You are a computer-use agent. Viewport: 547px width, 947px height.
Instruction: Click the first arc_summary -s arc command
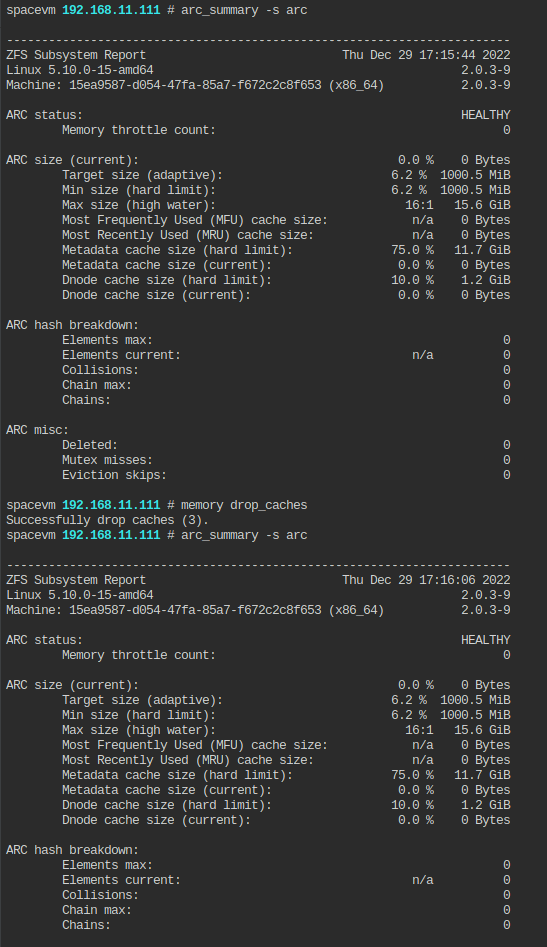coord(244,10)
